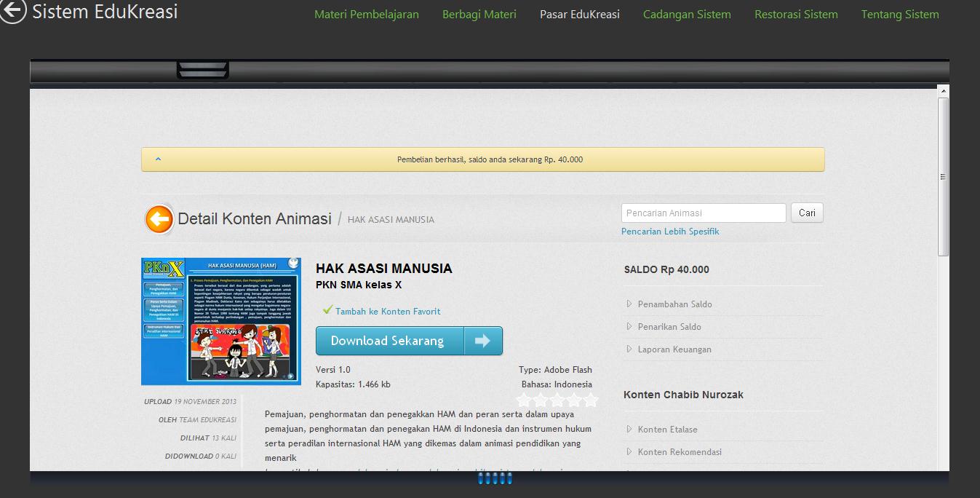
Task: Click the orange back arrow beside Detail Konten Animasi
Action: click(159, 218)
